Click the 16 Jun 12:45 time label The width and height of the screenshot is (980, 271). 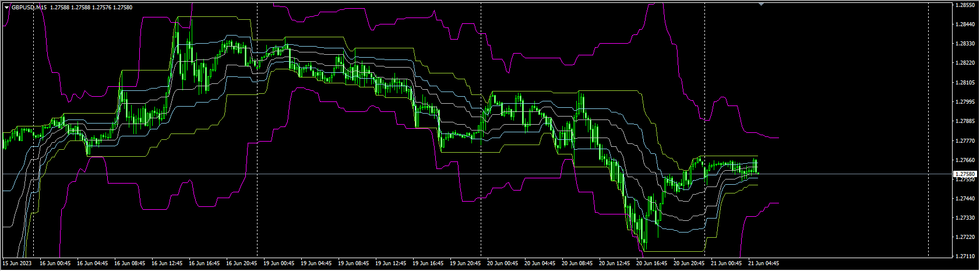(x=167, y=263)
